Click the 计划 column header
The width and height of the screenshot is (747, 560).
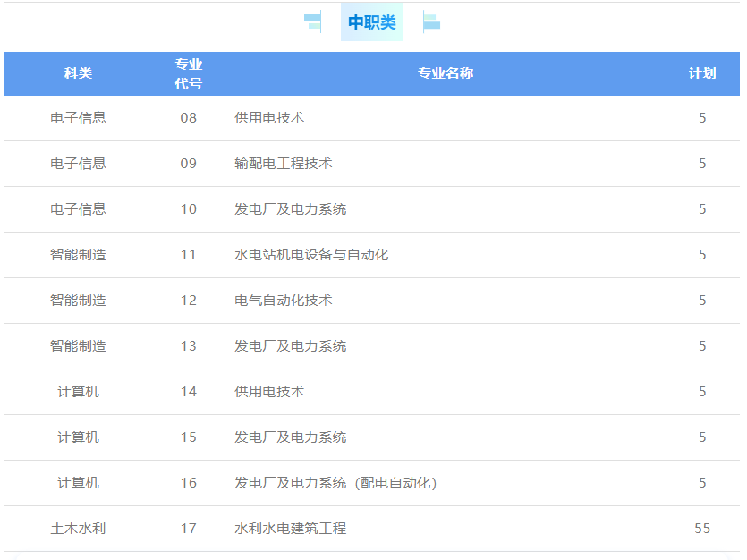702,73
